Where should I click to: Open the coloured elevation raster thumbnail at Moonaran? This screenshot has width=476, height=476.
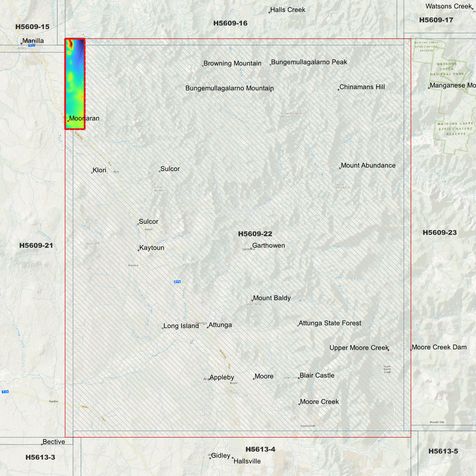(x=75, y=84)
